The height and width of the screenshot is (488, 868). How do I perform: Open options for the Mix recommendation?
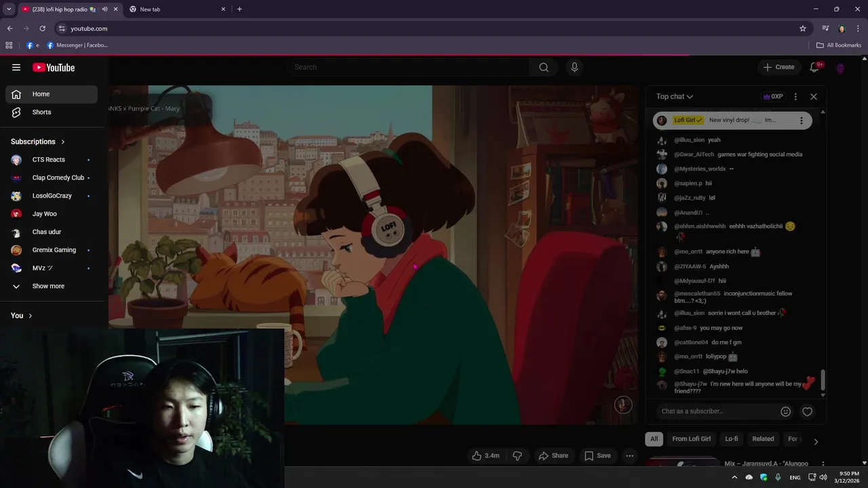(823, 464)
